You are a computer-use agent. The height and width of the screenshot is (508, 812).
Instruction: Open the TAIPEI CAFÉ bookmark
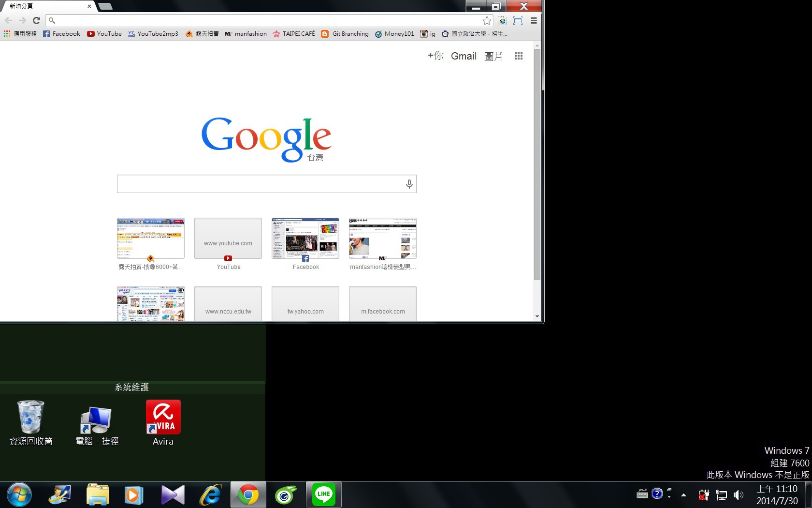294,34
